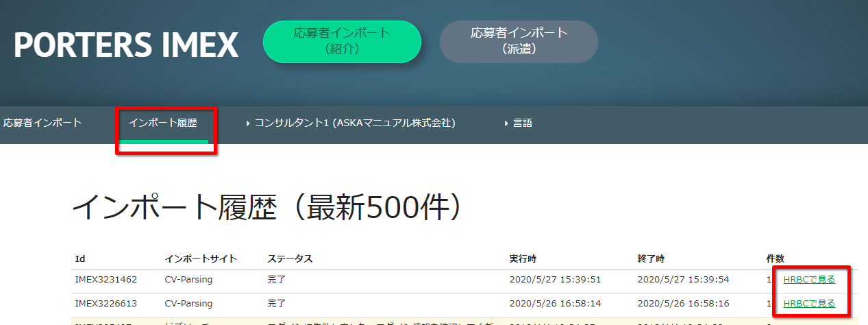The height and width of the screenshot is (325, 868).
Task: Click the ステータス column header
Action: 290,259
